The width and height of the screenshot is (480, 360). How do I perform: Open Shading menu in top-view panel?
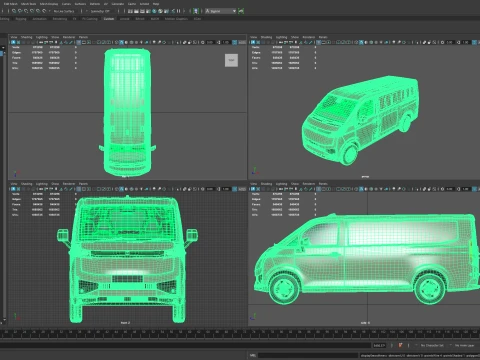(x=27, y=37)
